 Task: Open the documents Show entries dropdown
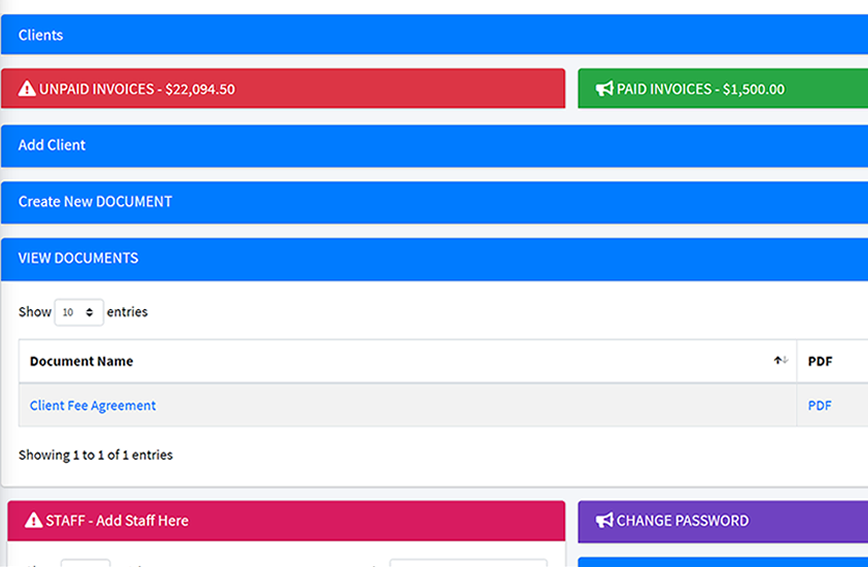point(79,312)
